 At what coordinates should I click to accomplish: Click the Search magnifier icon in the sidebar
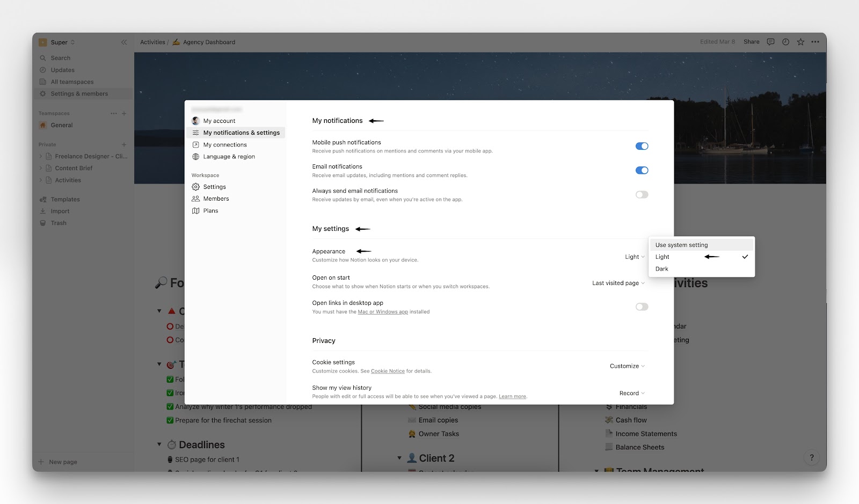(43, 58)
